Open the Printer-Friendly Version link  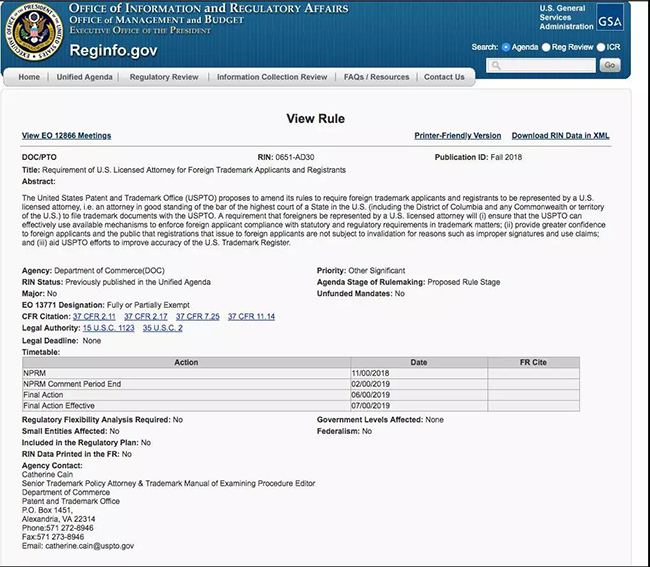[458, 136]
